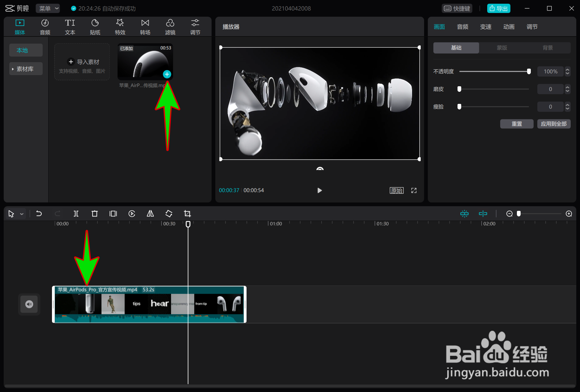580x392 pixels.
Task: Open the 调节 adjustment tab in the media toolbar
Action: pyautogui.click(x=195, y=27)
